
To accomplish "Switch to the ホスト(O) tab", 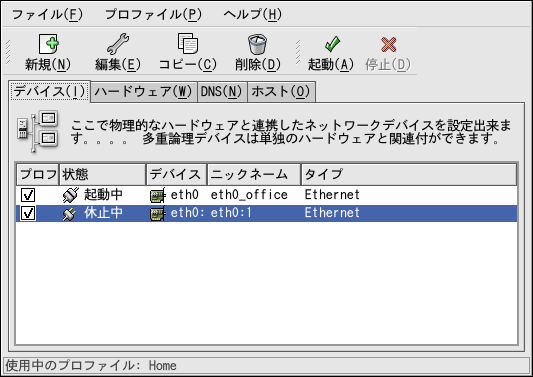I will 281,92.
